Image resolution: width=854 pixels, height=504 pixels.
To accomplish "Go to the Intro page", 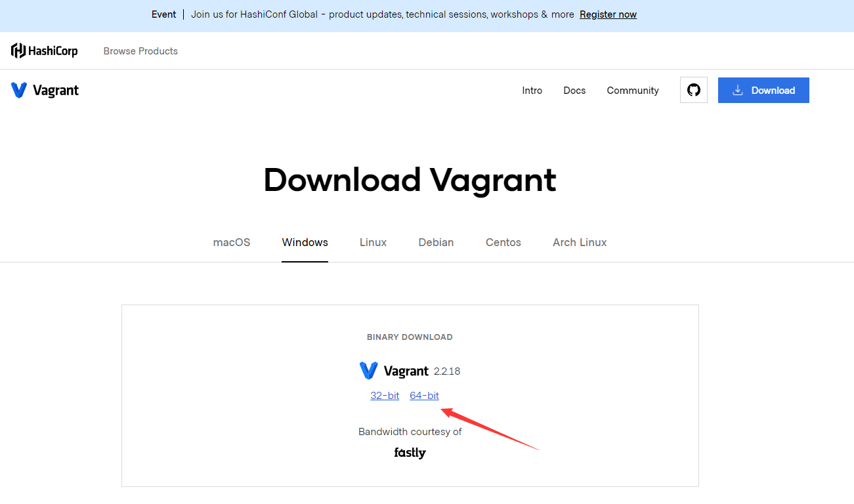I will point(532,91).
